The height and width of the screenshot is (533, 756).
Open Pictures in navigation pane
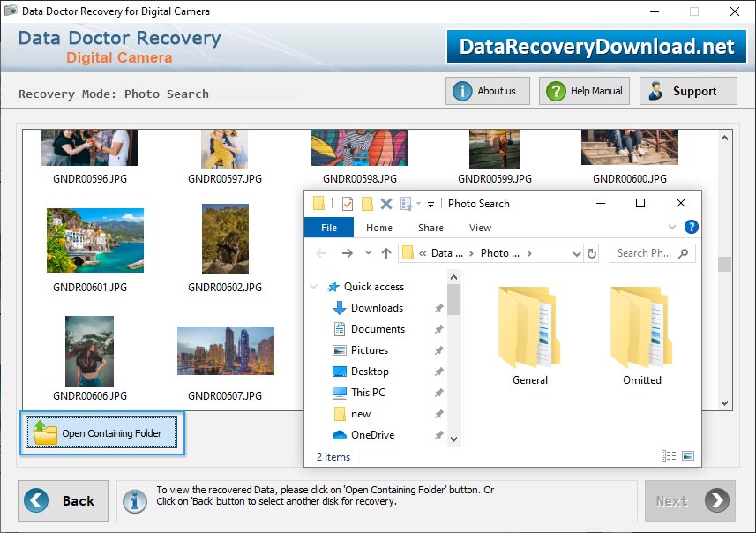pyautogui.click(x=370, y=350)
